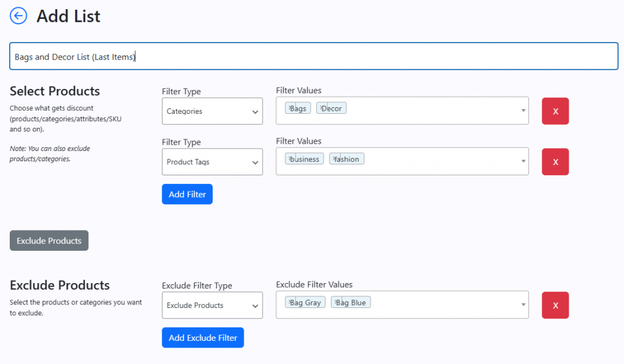Expand the Categories filter values arrow
This screenshot has width=624, height=364.
[x=523, y=111]
